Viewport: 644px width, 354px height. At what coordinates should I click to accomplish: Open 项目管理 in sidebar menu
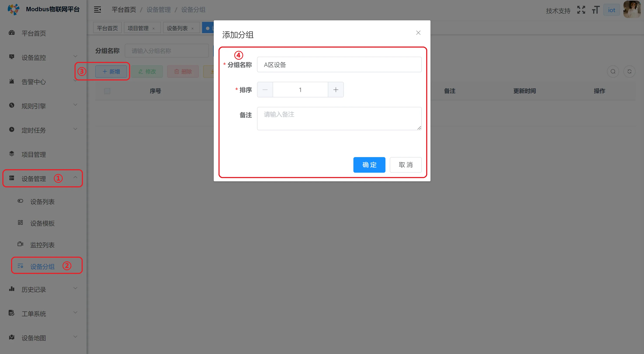[34, 154]
